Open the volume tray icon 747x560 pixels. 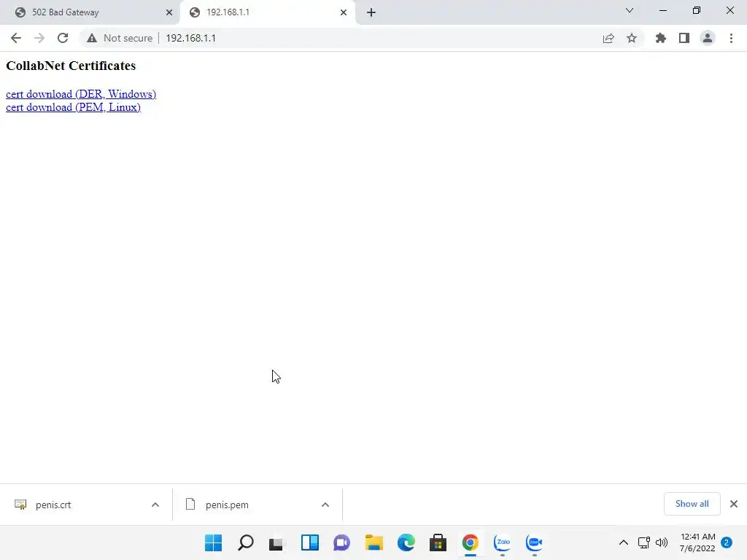click(x=662, y=542)
